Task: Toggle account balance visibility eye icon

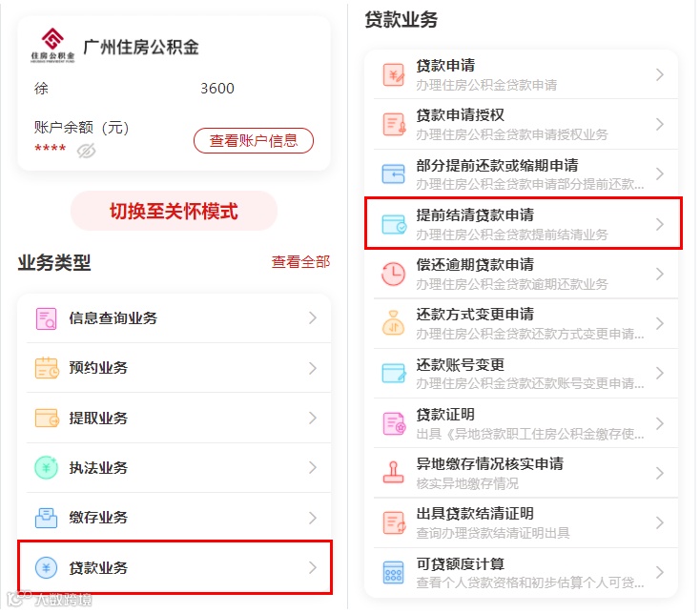Action: point(87,151)
